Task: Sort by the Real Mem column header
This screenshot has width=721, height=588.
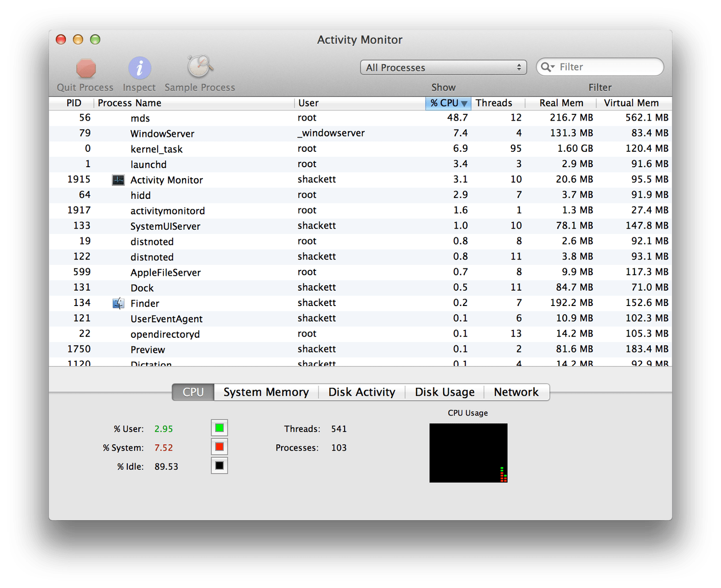Action: pos(561,103)
